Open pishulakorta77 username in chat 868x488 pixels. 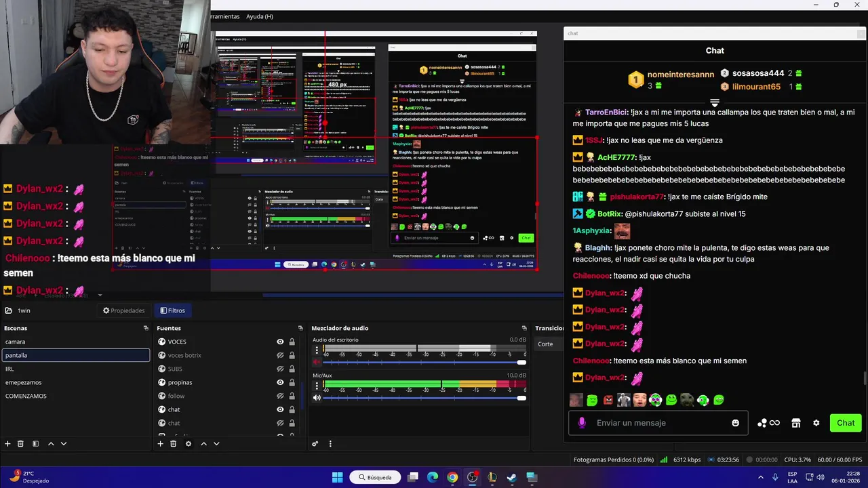637,197
